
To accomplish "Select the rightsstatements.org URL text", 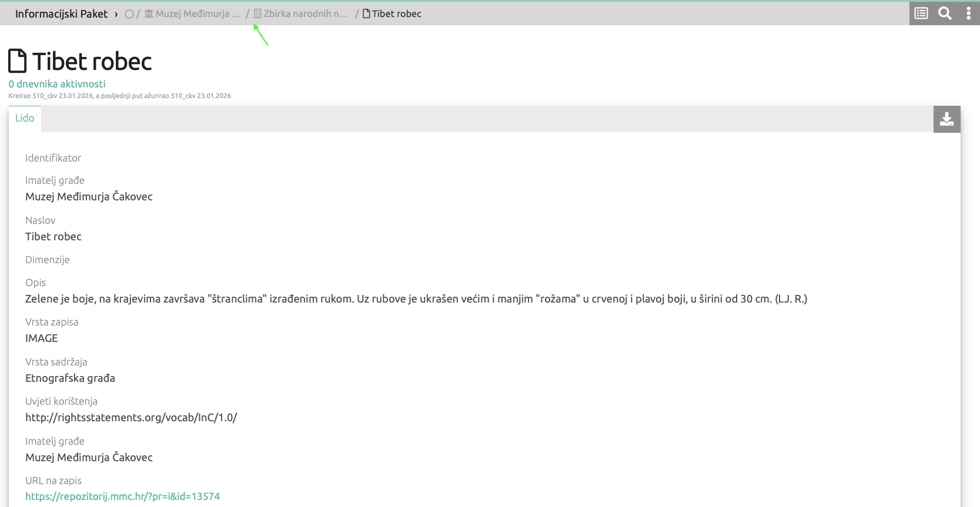I will (x=131, y=418).
